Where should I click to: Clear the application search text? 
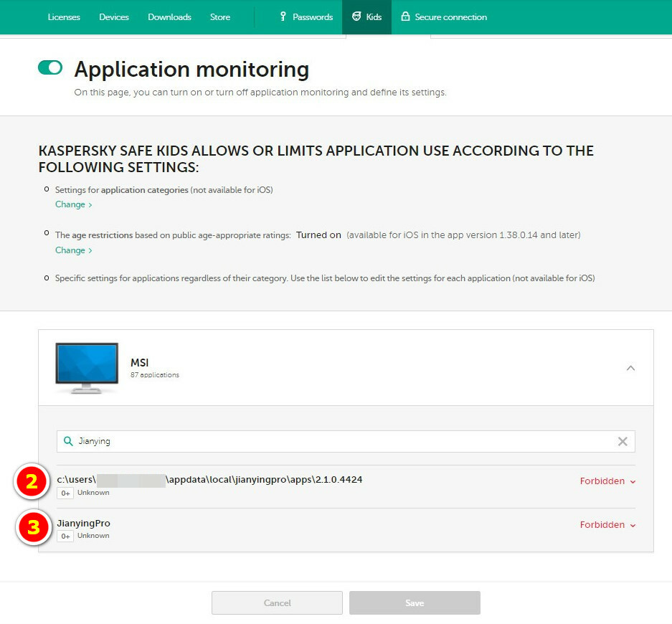coord(623,441)
